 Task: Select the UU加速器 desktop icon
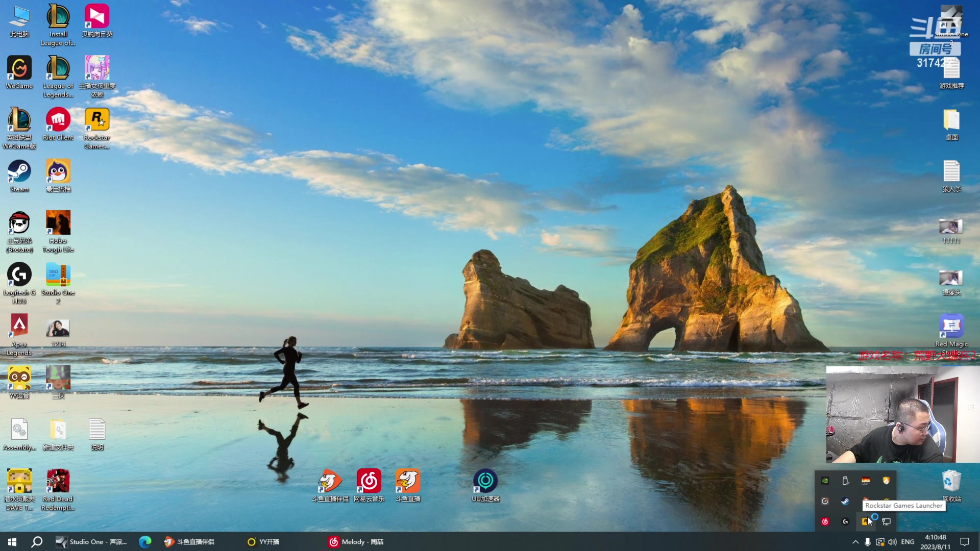[485, 481]
